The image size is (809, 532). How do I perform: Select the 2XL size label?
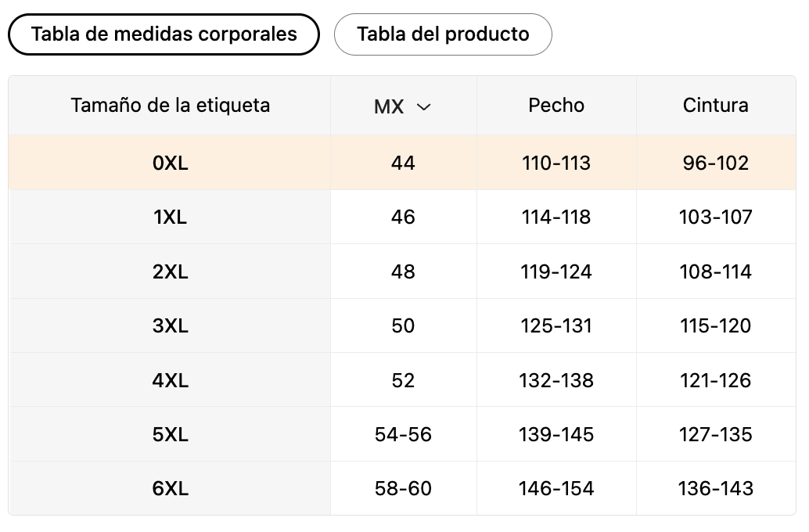[x=171, y=271]
